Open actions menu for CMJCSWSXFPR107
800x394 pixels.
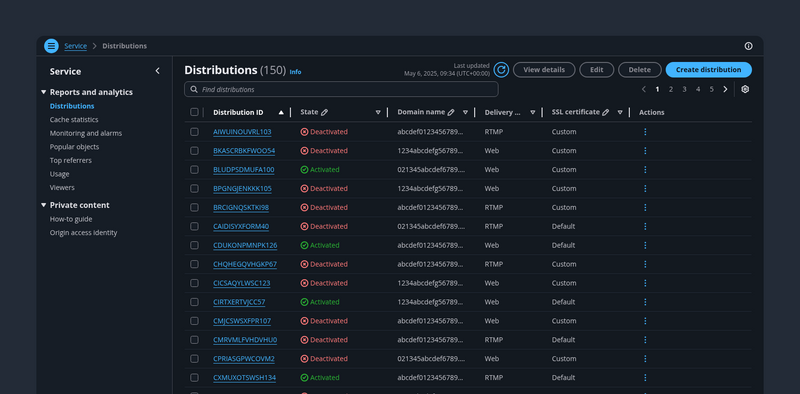645,321
